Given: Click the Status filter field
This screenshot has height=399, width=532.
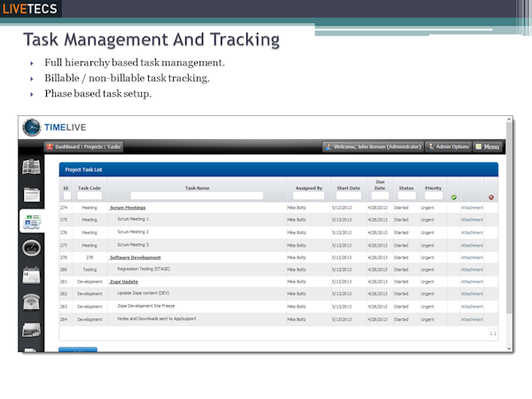Looking at the screenshot, I should tap(407, 195).
